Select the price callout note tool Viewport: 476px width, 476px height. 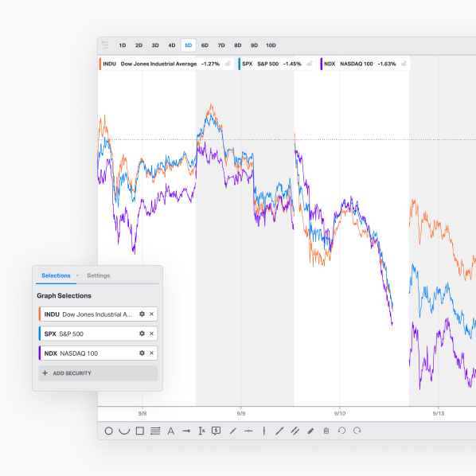(x=217, y=431)
